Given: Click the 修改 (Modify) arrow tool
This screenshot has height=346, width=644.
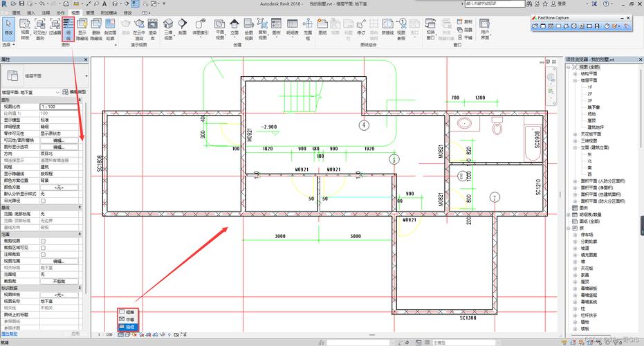Looking at the screenshot, I should [x=8, y=28].
